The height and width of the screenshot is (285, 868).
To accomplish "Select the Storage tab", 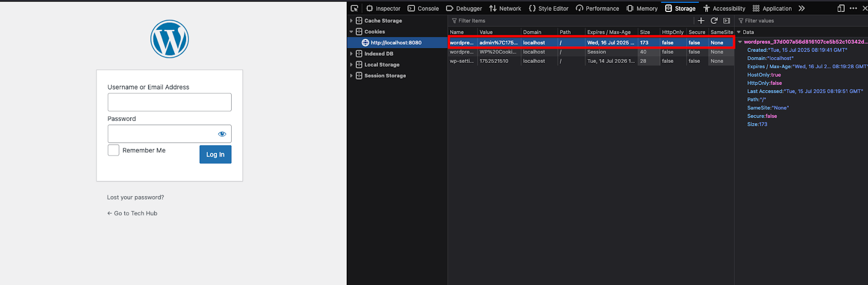I will click(680, 8).
